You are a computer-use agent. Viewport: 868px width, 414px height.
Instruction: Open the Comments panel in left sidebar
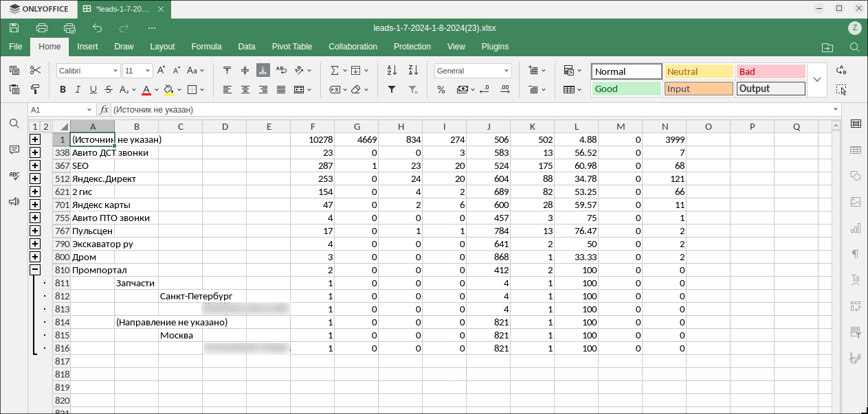tap(14, 150)
